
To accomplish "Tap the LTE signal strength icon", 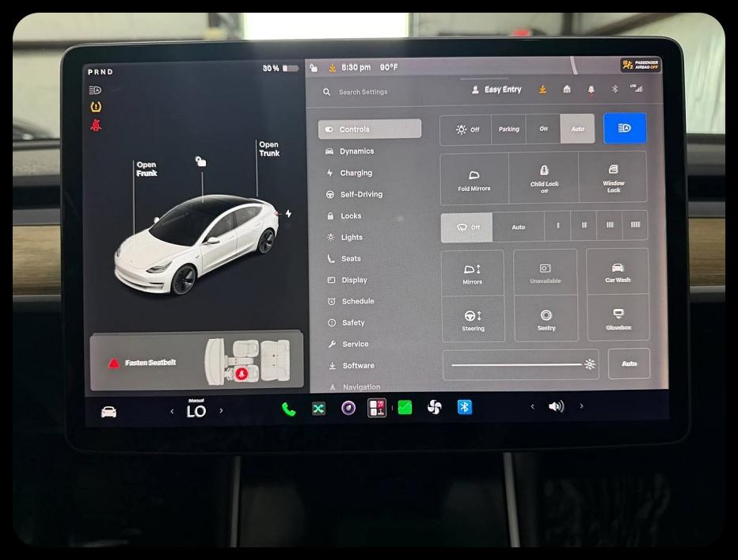I will point(637,88).
